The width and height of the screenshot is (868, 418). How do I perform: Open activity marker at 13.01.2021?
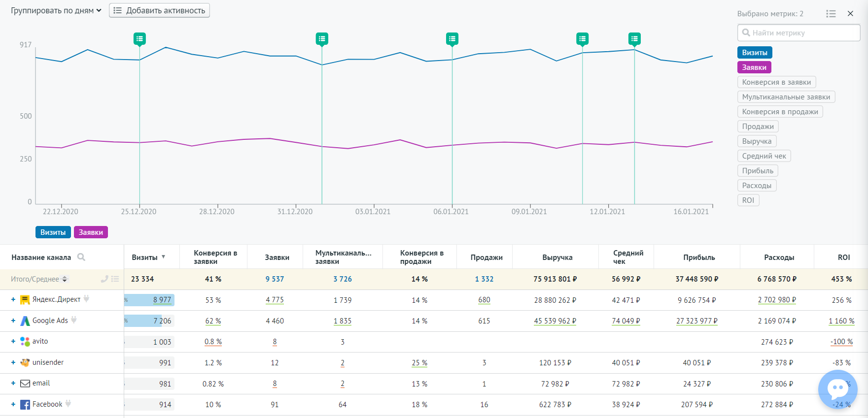(x=634, y=38)
